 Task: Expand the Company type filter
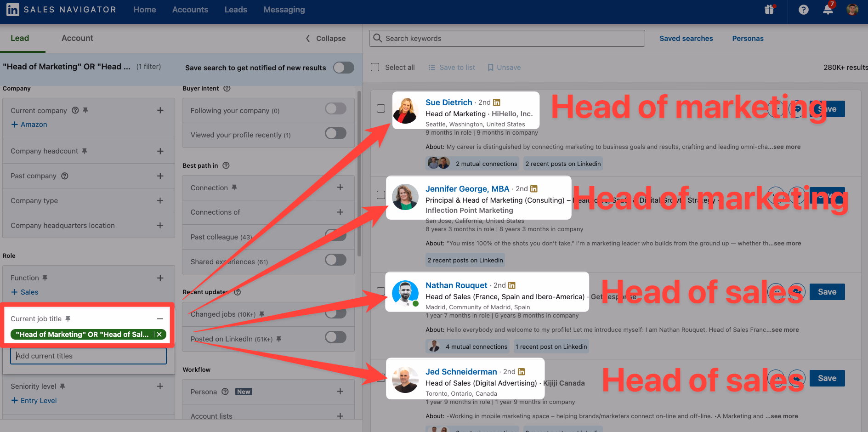pos(160,200)
